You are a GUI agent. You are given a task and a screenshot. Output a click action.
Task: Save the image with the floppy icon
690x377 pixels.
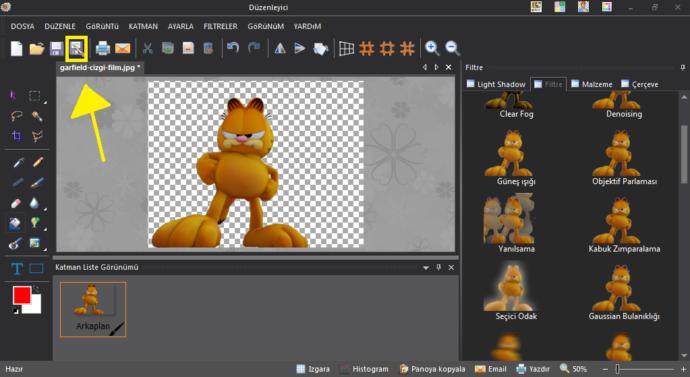pos(56,48)
